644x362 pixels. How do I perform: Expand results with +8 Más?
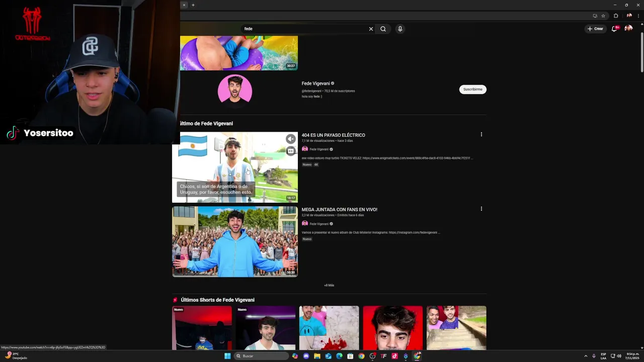tap(329, 285)
